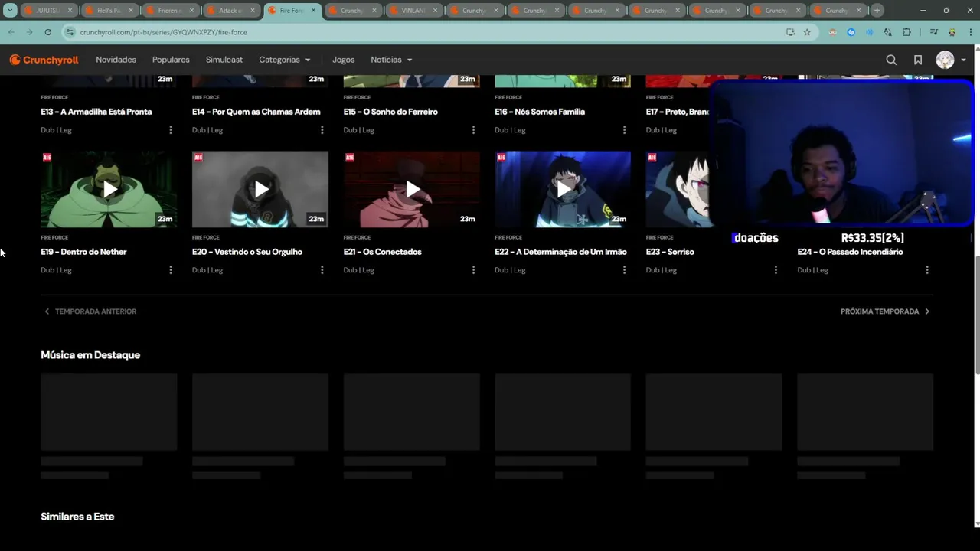The image size is (980, 551).
Task: Open more options for E22 A Determinação de Um Irmão
Action: tap(624, 270)
